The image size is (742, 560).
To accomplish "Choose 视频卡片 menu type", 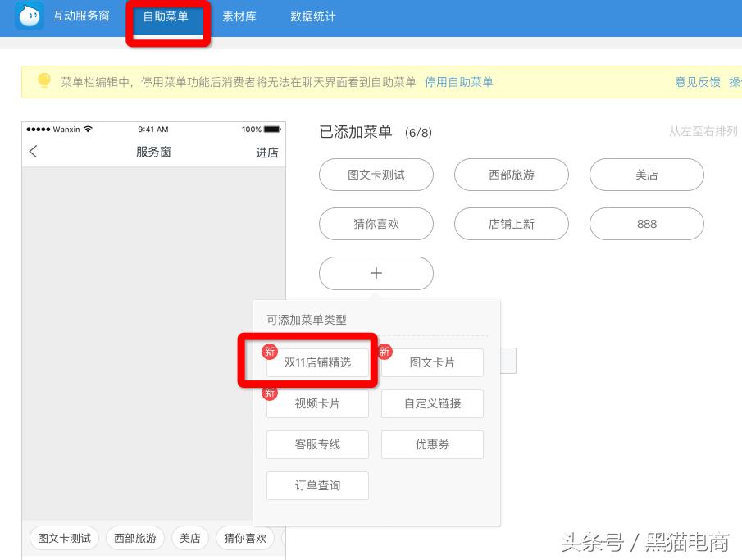I will point(317,403).
